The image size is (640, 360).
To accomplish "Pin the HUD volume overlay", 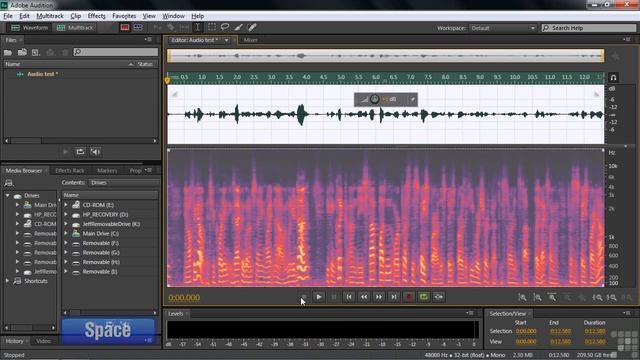I will (x=412, y=99).
